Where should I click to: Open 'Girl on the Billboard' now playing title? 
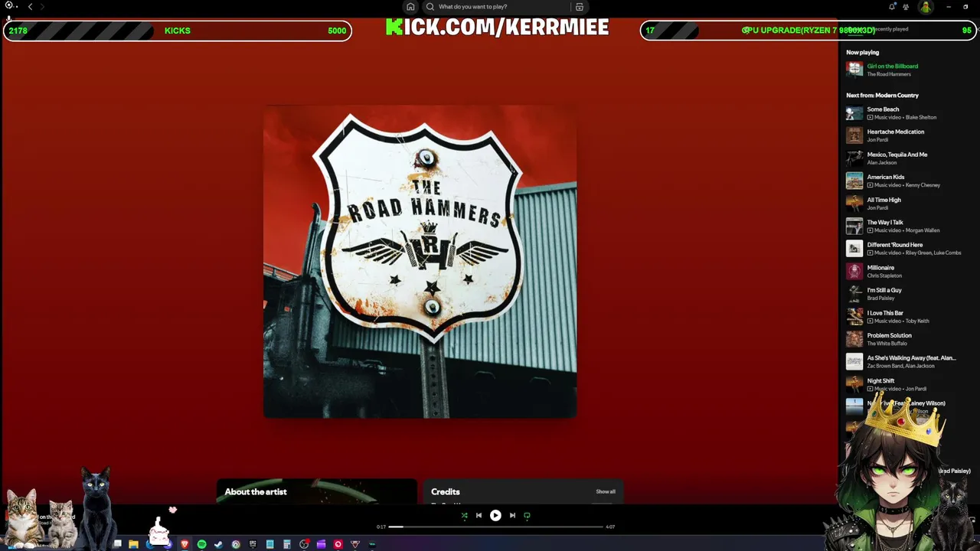click(892, 67)
